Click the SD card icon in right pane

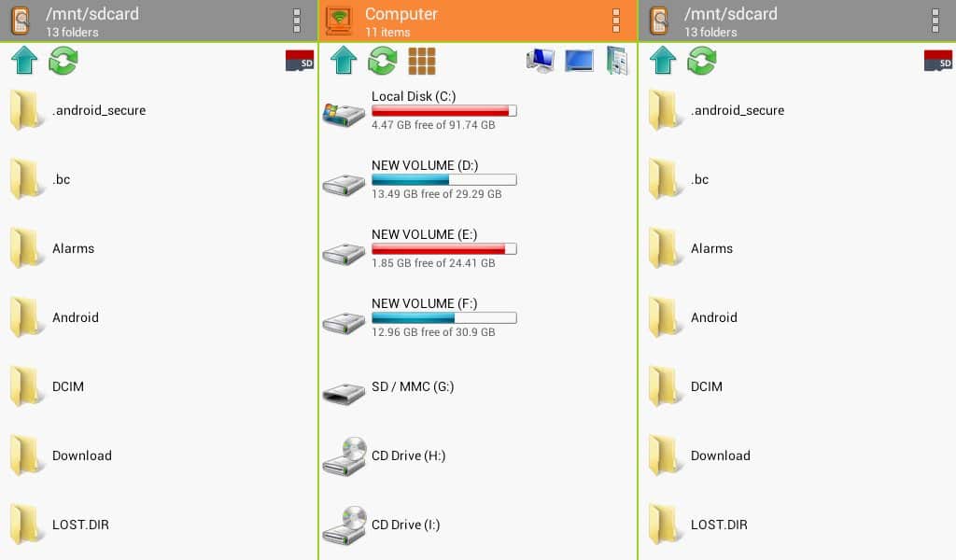(937, 61)
